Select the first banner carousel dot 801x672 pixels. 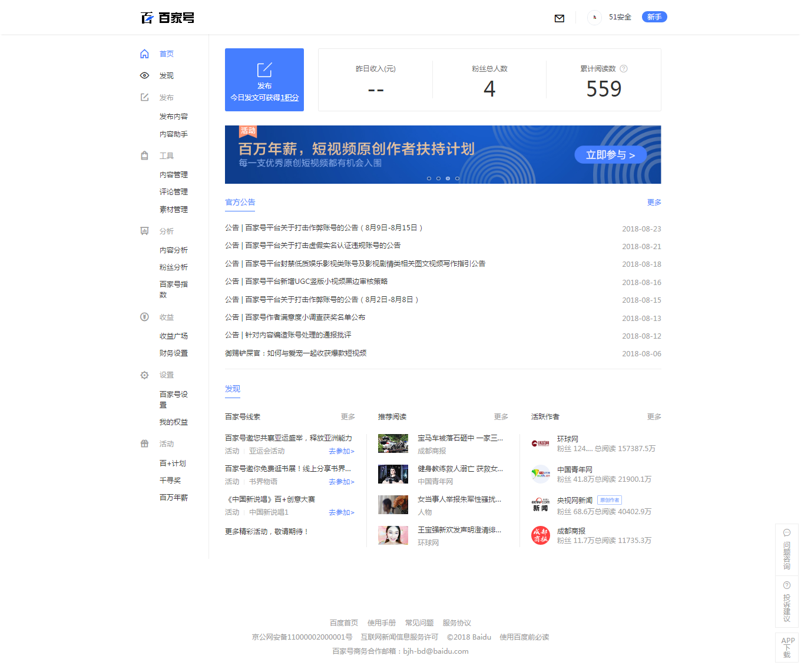[429, 178]
